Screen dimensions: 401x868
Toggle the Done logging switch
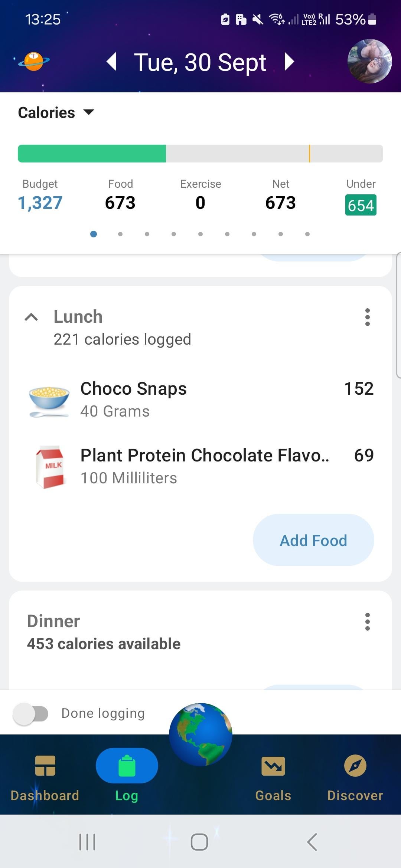[31, 714]
